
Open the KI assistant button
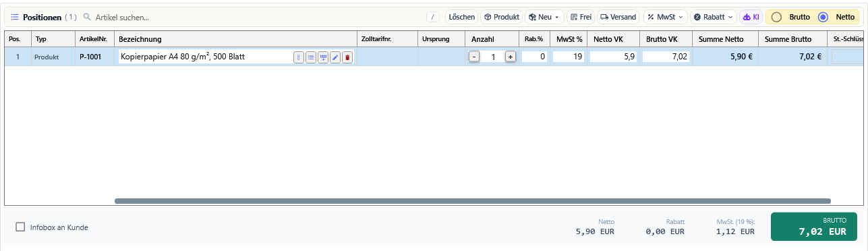click(751, 17)
